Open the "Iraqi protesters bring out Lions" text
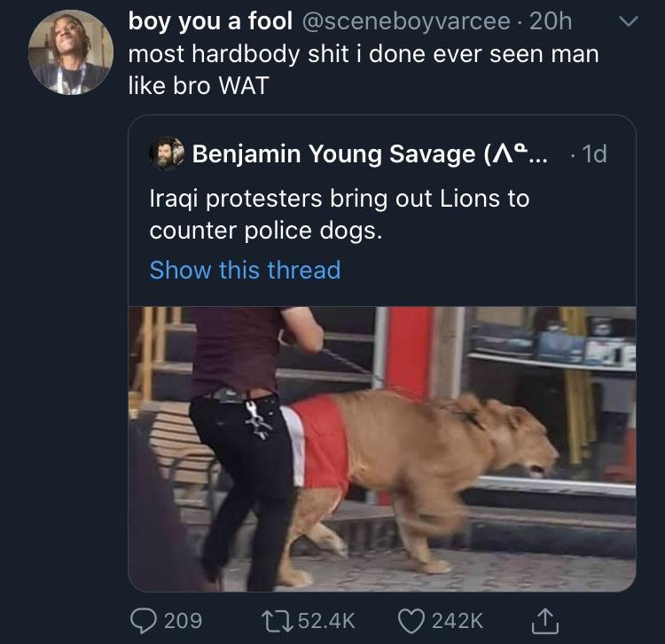Image resolution: width=665 pixels, height=644 pixels. [x=339, y=214]
